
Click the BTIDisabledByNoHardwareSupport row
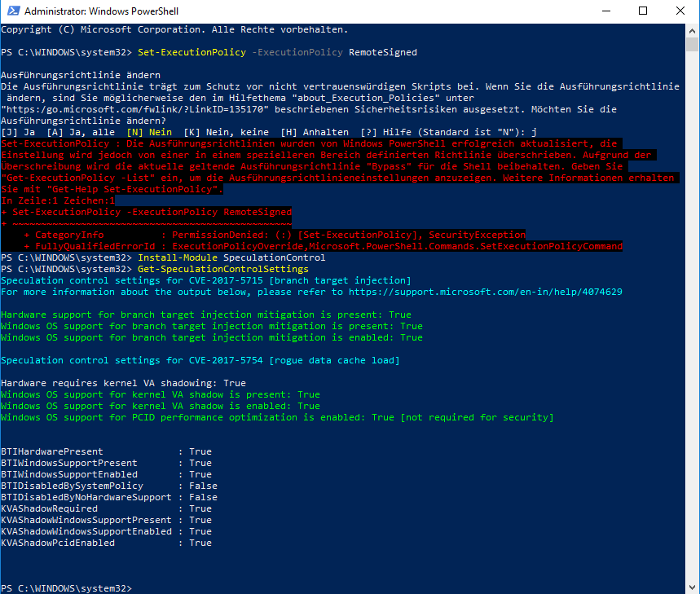pyautogui.click(x=109, y=497)
